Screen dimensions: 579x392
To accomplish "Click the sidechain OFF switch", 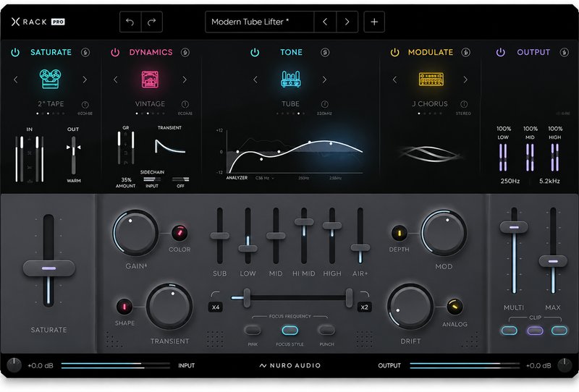I will (180, 179).
